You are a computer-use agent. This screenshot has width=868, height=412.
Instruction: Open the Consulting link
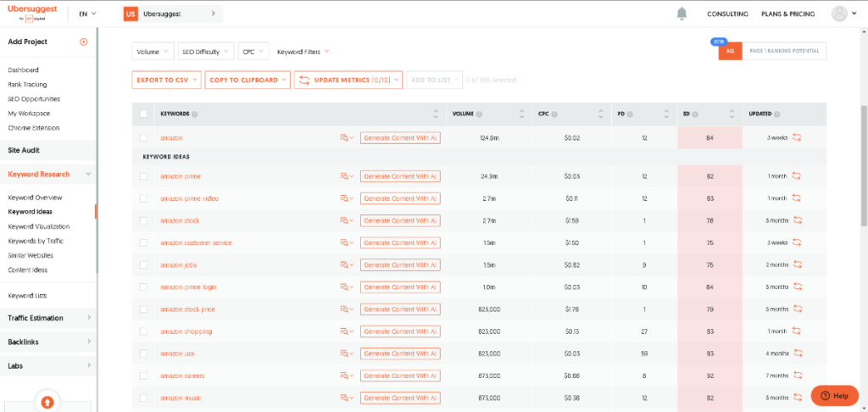(x=727, y=14)
